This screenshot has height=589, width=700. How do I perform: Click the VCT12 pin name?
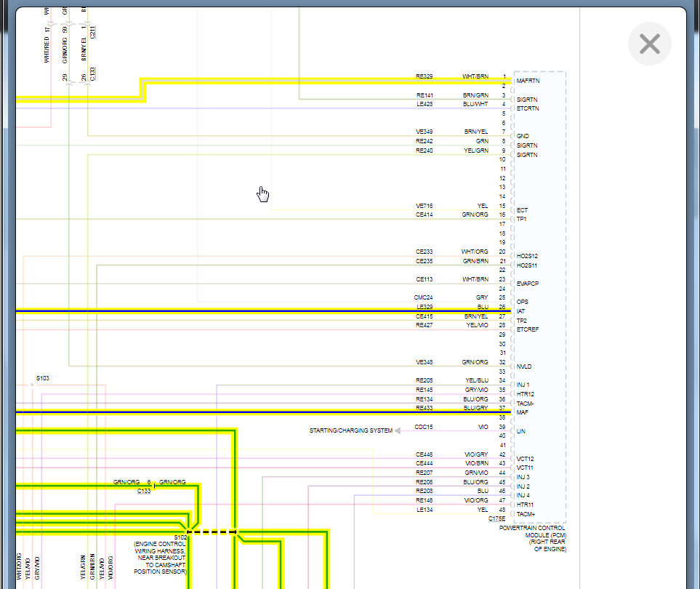pos(525,459)
